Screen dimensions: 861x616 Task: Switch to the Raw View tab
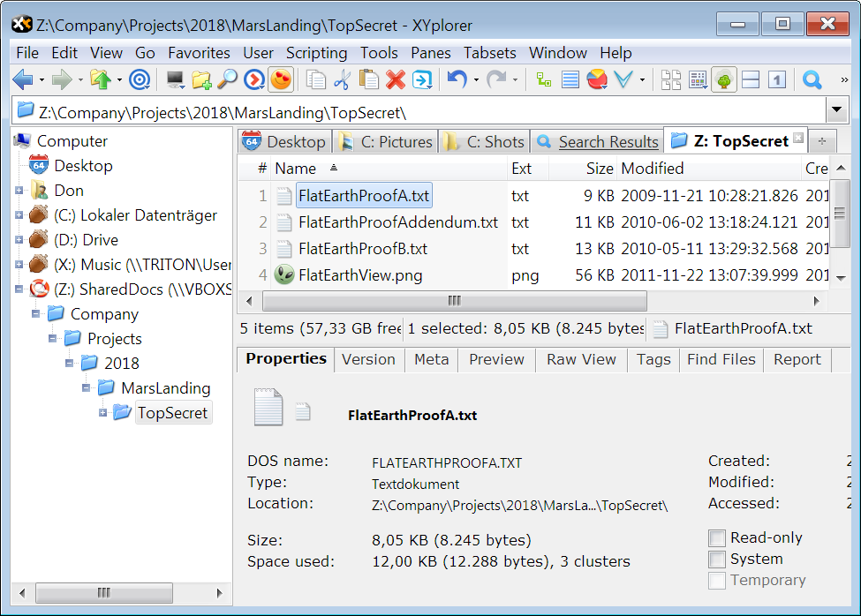581,359
